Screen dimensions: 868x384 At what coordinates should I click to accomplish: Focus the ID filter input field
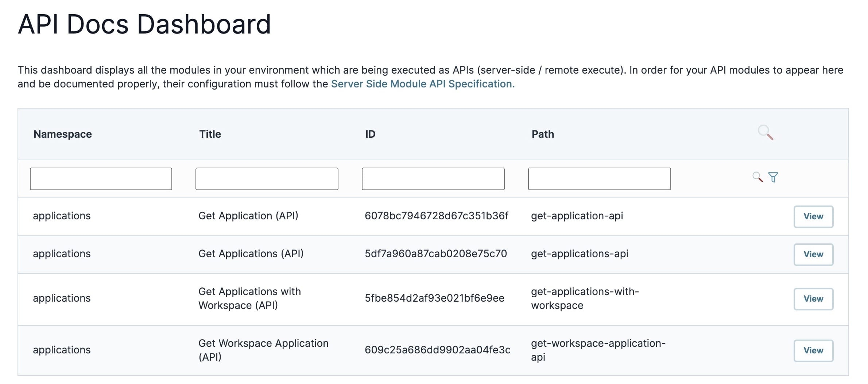coord(433,179)
